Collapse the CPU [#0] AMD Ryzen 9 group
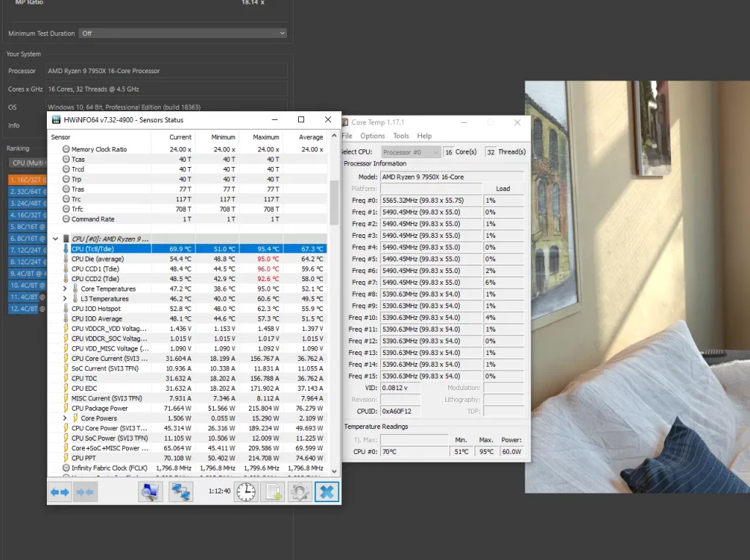Screen dimensions: 750x560 coord(56,239)
